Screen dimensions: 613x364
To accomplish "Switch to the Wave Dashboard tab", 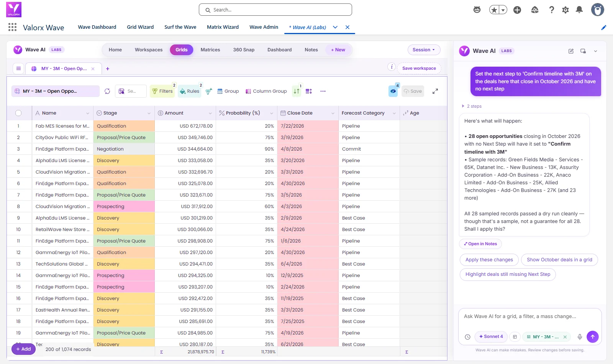I will [97, 27].
